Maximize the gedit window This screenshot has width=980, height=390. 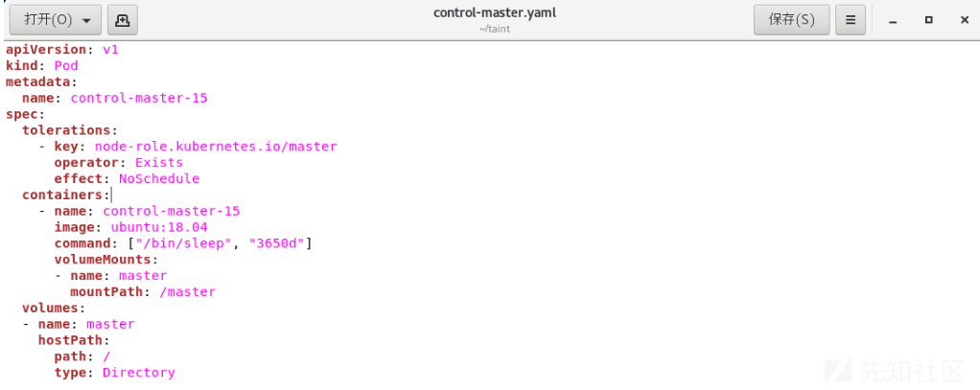[x=929, y=20]
